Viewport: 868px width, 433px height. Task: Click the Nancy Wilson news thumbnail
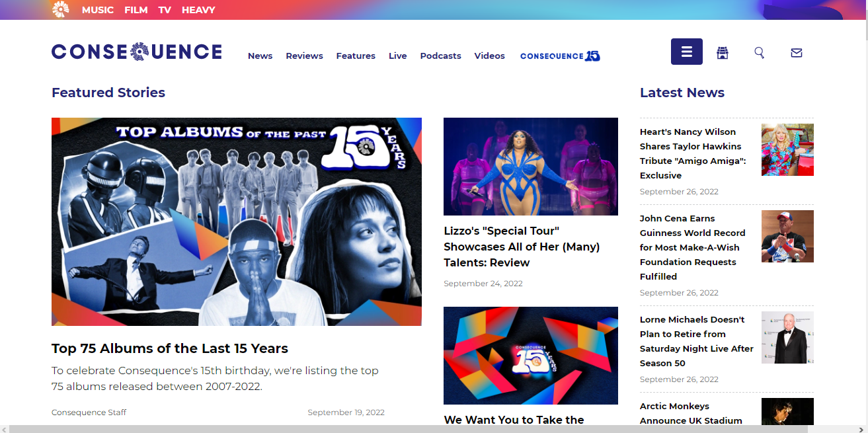787,149
